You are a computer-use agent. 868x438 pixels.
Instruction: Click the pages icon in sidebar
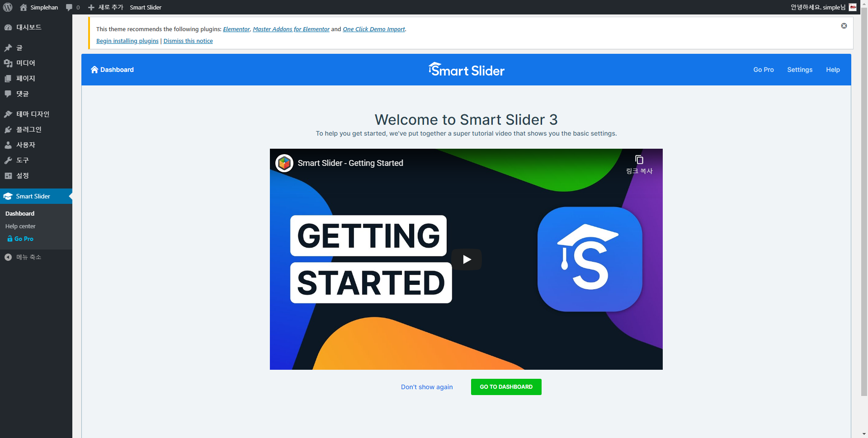pos(8,78)
